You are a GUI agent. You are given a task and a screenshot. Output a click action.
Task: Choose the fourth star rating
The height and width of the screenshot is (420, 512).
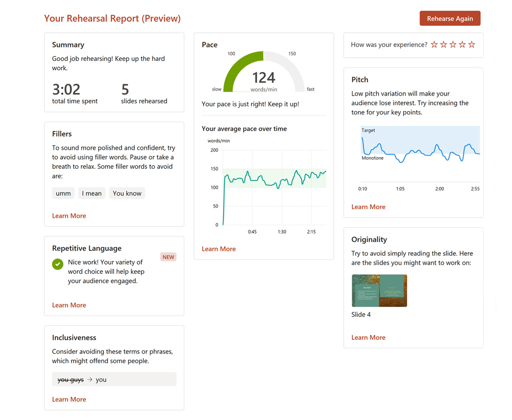[462, 45]
